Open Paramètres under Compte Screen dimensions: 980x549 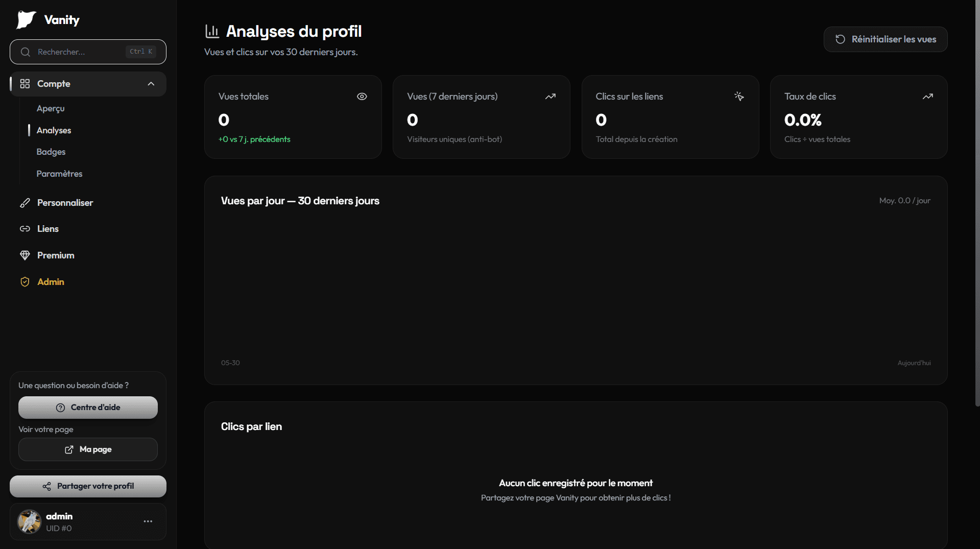coord(59,174)
